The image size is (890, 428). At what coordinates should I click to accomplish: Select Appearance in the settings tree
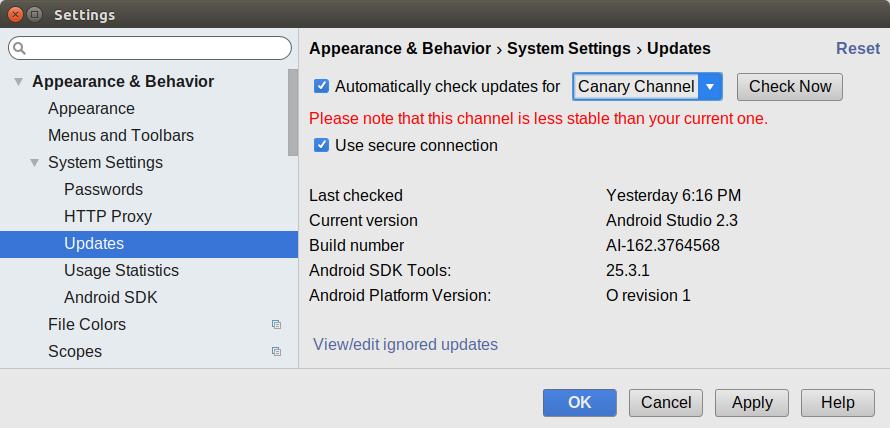tap(91, 109)
